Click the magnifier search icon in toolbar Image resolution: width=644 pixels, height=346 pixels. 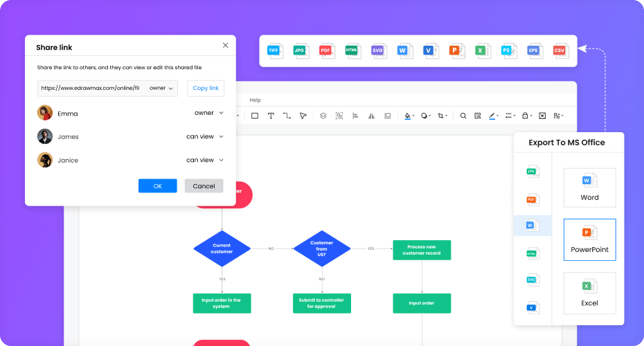[x=463, y=116]
